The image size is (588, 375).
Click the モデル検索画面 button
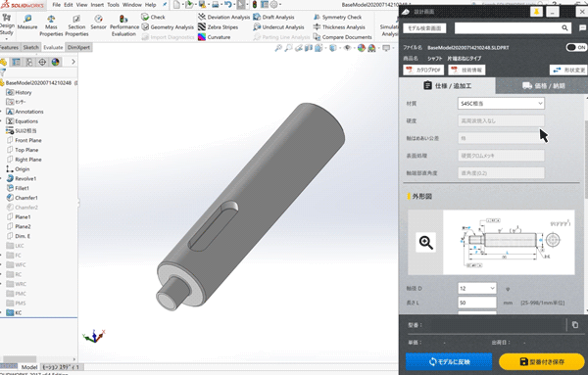(x=424, y=28)
